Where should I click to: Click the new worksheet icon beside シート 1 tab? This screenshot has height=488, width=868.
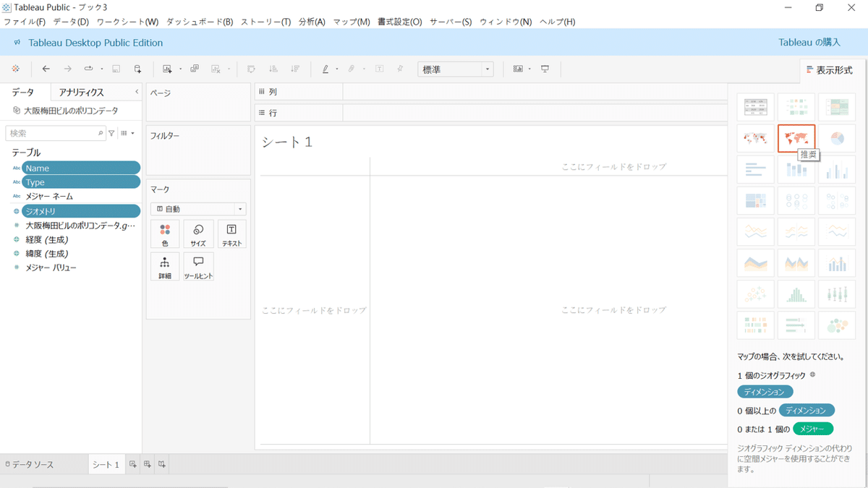[x=133, y=464]
